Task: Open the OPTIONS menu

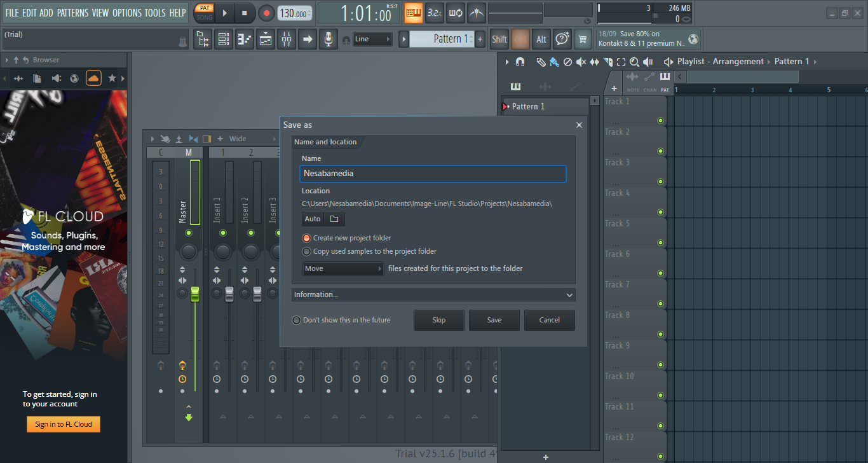Action: [126, 13]
